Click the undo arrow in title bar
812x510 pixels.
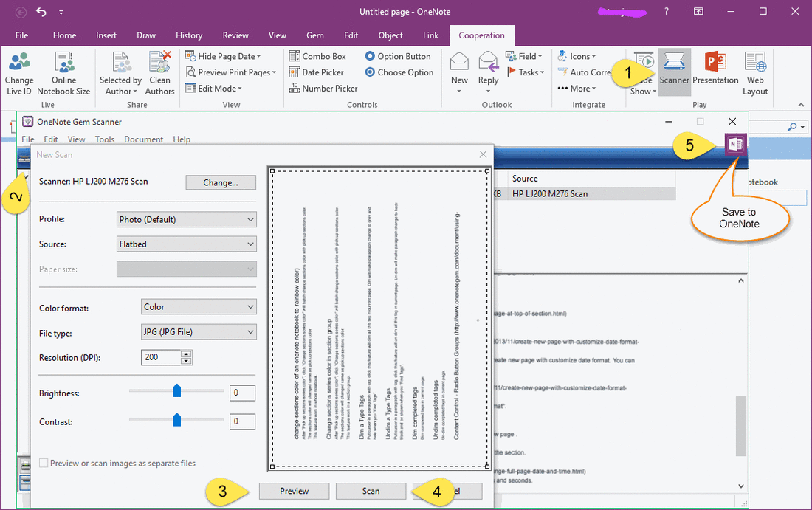41,11
